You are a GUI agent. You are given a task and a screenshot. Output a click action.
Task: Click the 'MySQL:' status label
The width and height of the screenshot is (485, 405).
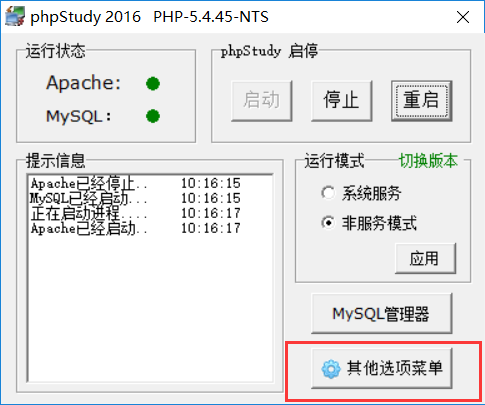(79, 116)
